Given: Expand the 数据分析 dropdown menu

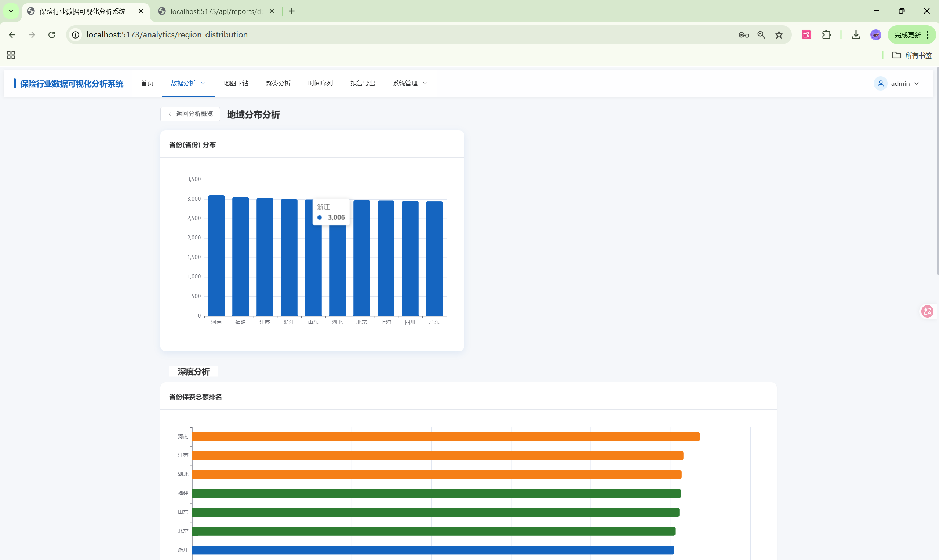Looking at the screenshot, I should [x=188, y=83].
